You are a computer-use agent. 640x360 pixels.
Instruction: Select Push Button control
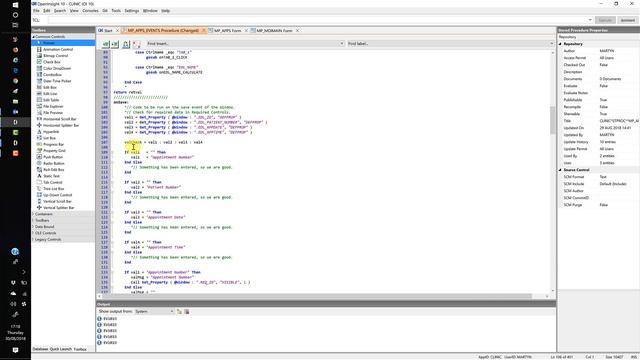coord(53,157)
